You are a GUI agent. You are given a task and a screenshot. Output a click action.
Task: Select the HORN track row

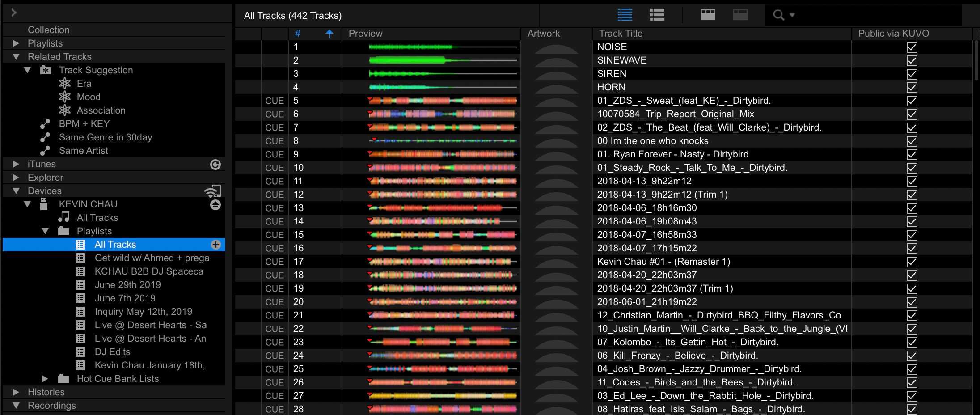tap(611, 87)
